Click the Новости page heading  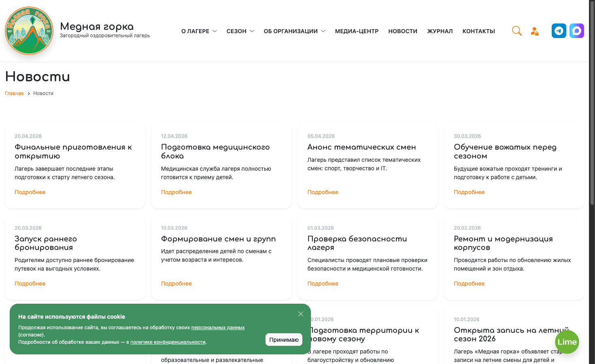coord(37,76)
